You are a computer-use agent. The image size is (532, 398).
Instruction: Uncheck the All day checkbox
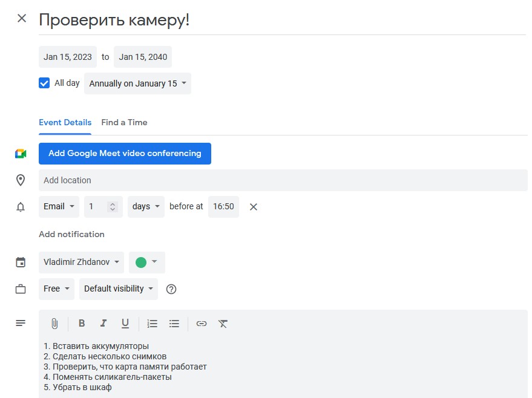pos(44,83)
